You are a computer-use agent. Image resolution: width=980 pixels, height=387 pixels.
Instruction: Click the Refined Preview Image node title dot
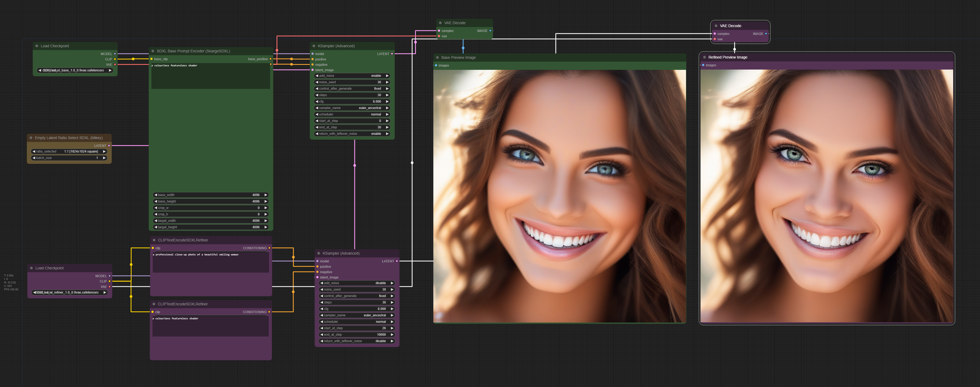[x=705, y=57]
